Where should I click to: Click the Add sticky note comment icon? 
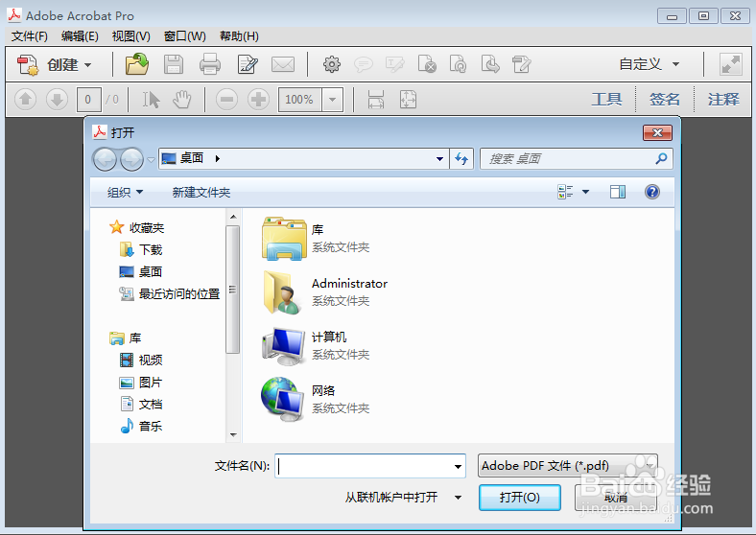(363, 64)
